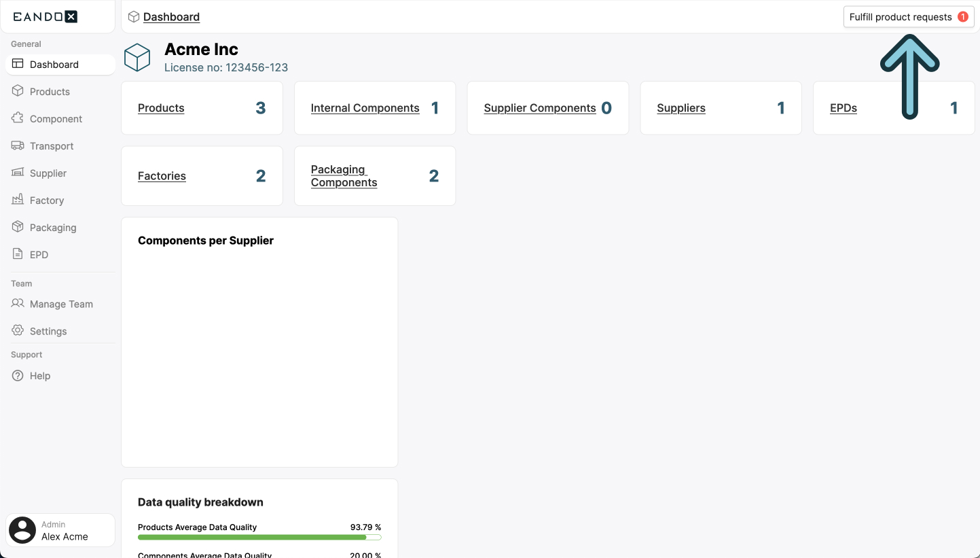This screenshot has height=558, width=980.
Task: Click the box icon next to the breadcrumb
Action: 133,16
